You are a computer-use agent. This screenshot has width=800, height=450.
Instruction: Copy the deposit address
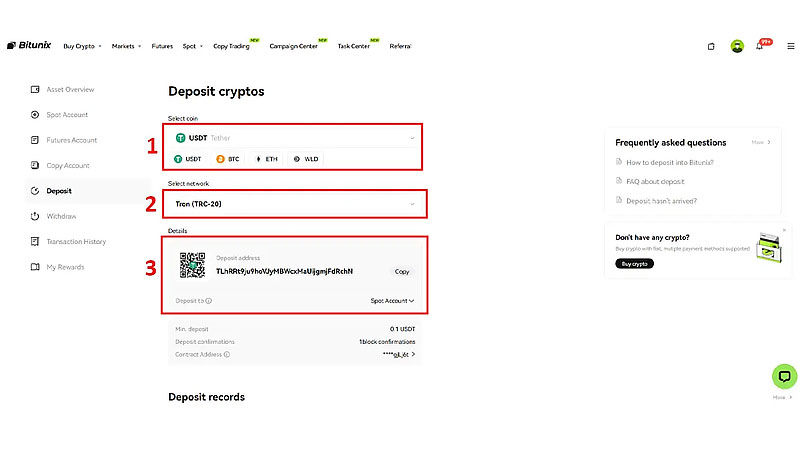[x=402, y=271]
